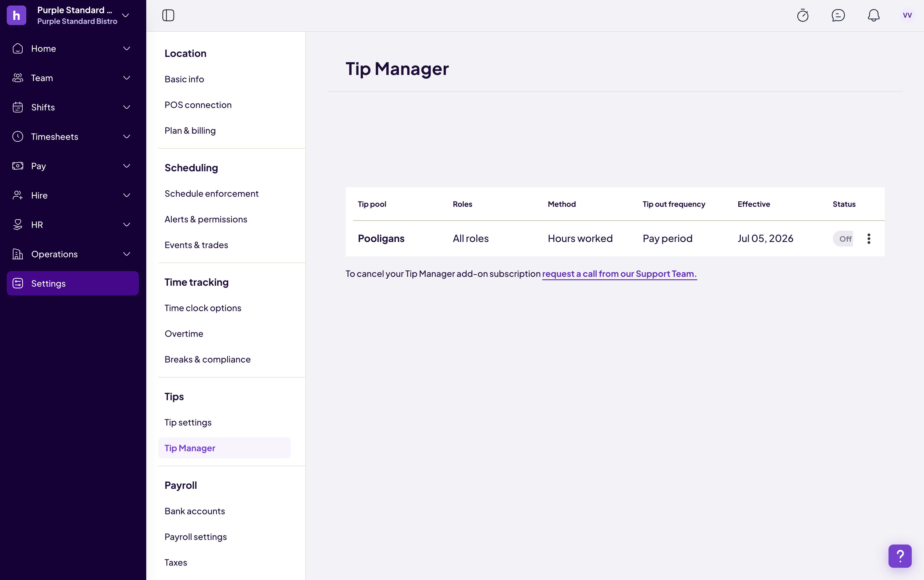Open Time clock options
Viewport: 924px width, 580px height.
[x=203, y=308]
